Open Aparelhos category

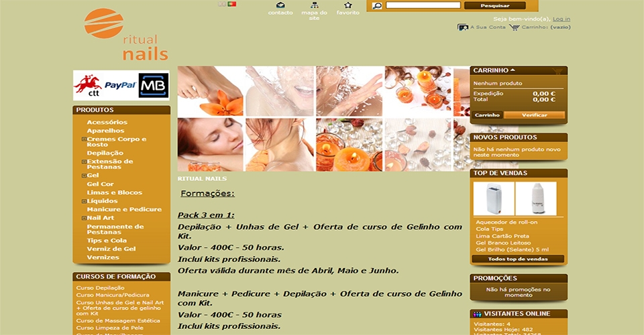(105, 131)
